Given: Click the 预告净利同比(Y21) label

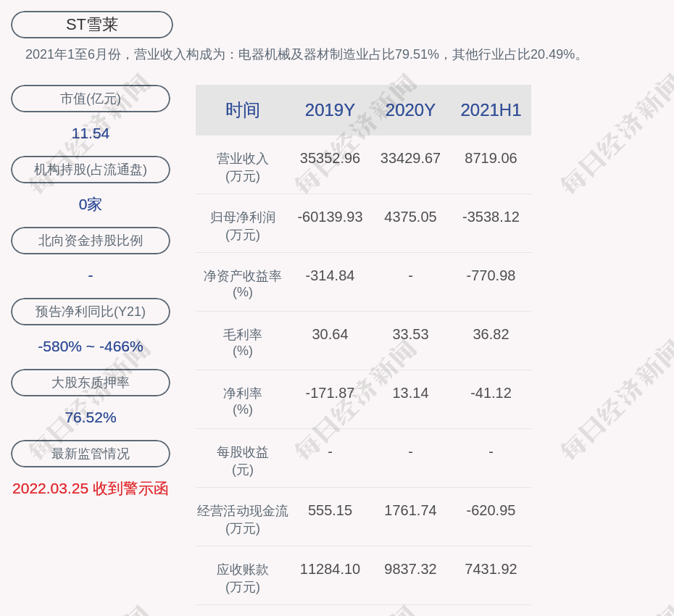Looking at the screenshot, I should 91,312.
